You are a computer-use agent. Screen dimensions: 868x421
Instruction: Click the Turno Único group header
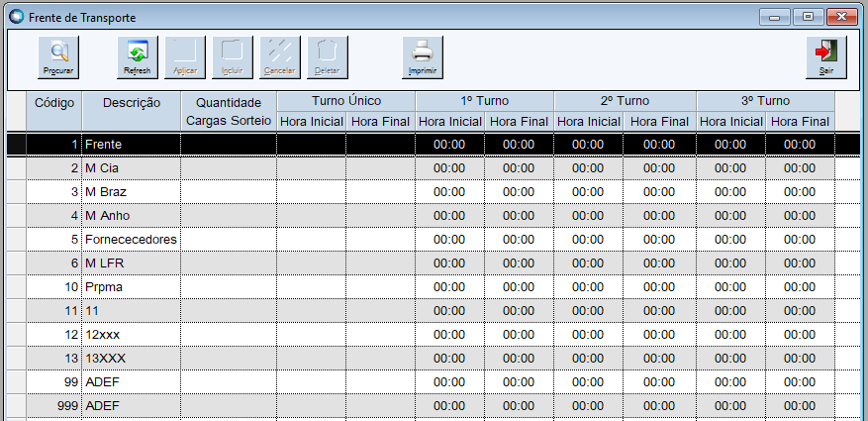(346, 101)
